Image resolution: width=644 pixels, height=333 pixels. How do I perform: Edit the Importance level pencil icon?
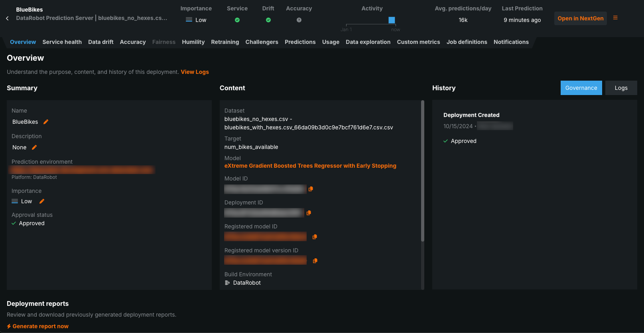click(42, 201)
